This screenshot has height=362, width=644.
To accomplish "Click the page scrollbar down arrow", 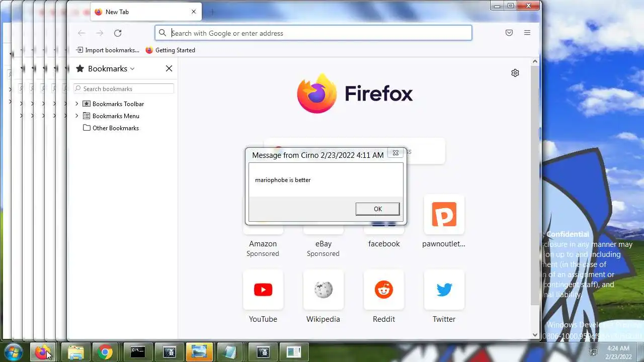I will [535, 335].
